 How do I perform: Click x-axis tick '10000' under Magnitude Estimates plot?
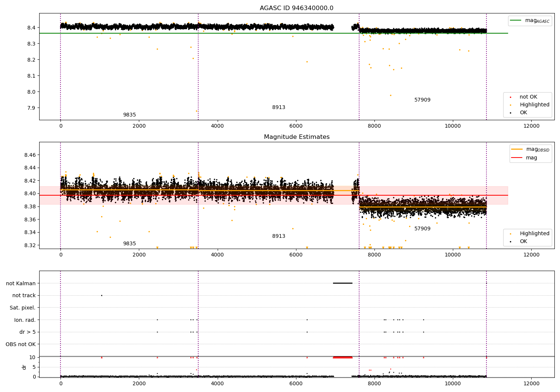453,255
